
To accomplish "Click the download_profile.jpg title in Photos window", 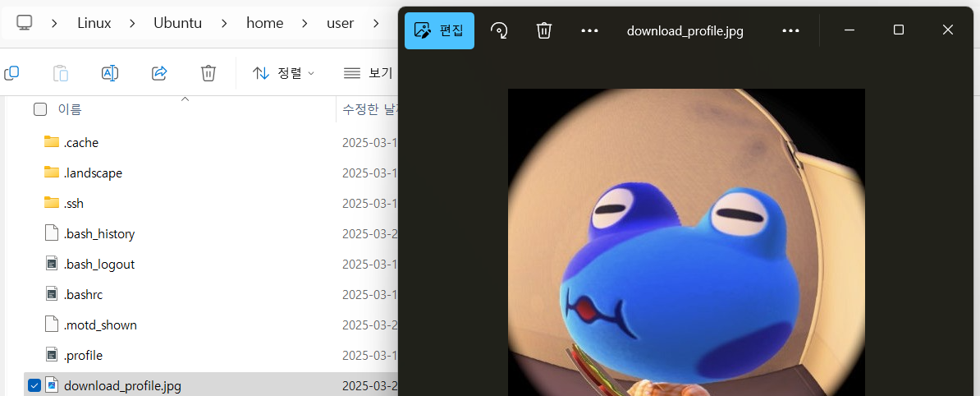I will pyautogui.click(x=685, y=30).
